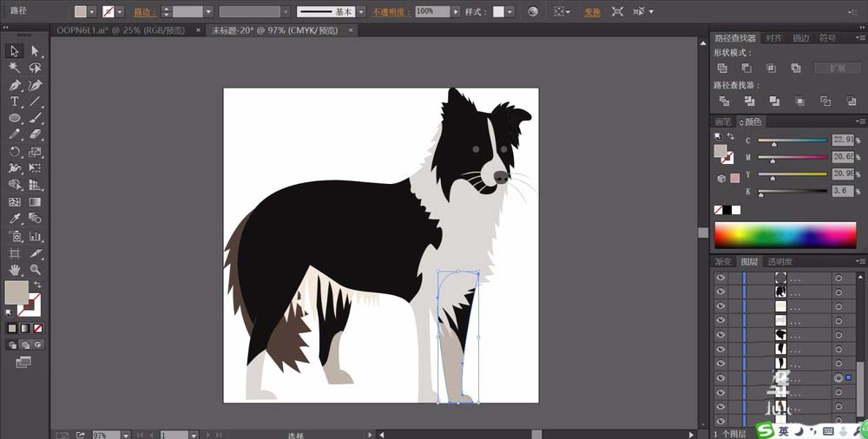Screen dimensions: 868x439
Task: Pick the Ellipse tool
Action: point(15,118)
